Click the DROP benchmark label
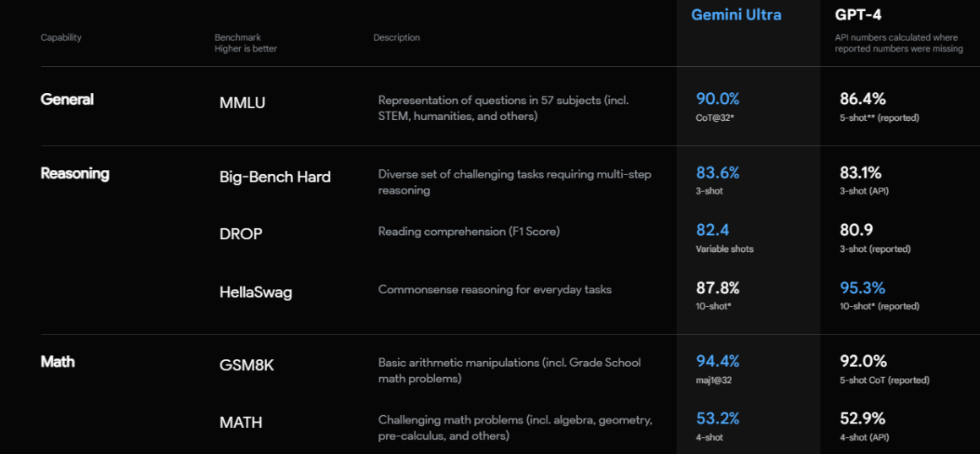 (x=241, y=234)
